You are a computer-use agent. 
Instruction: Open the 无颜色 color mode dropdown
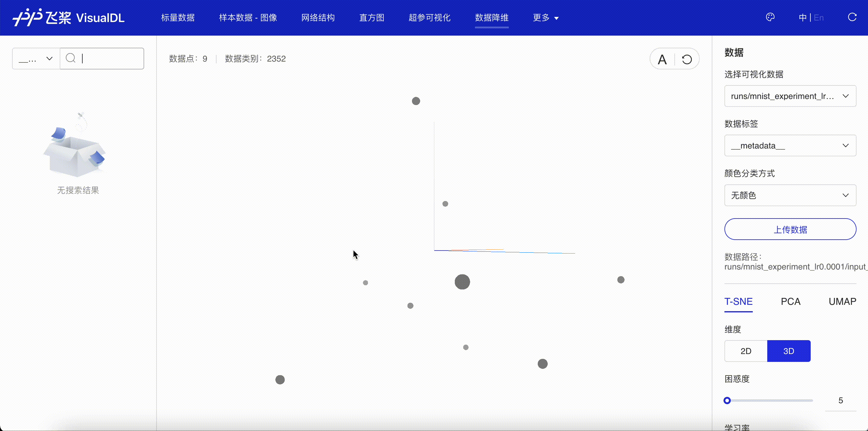(790, 195)
